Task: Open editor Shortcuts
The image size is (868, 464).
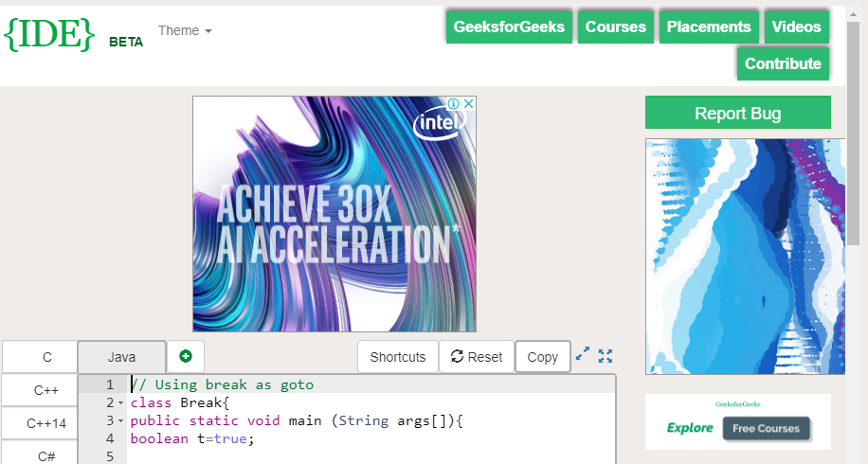Action: (397, 357)
